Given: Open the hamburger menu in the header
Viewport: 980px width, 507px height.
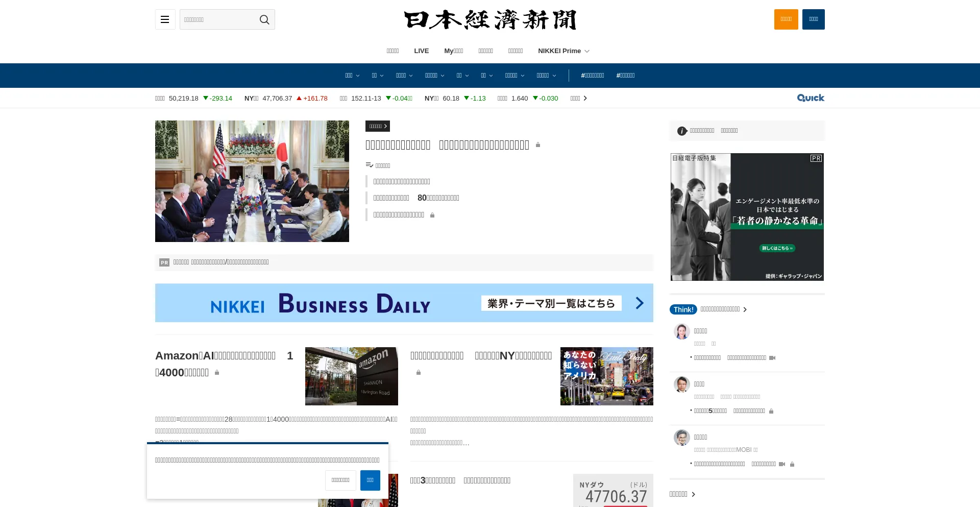Looking at the screenshot, I should (165, 19).
